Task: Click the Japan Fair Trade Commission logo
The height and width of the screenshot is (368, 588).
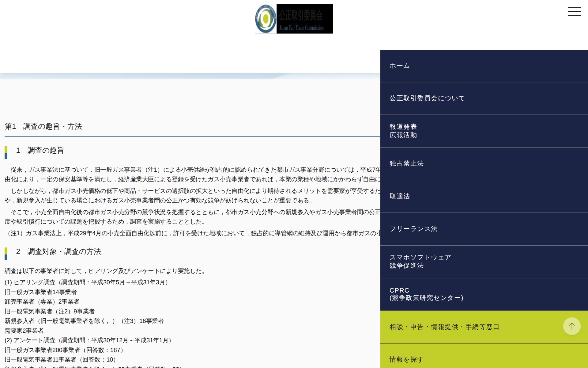Action: tap(293, 18)
